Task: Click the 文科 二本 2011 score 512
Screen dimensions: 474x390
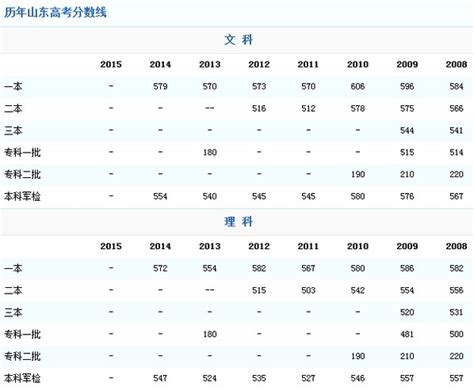Action: tap(308, 108)
